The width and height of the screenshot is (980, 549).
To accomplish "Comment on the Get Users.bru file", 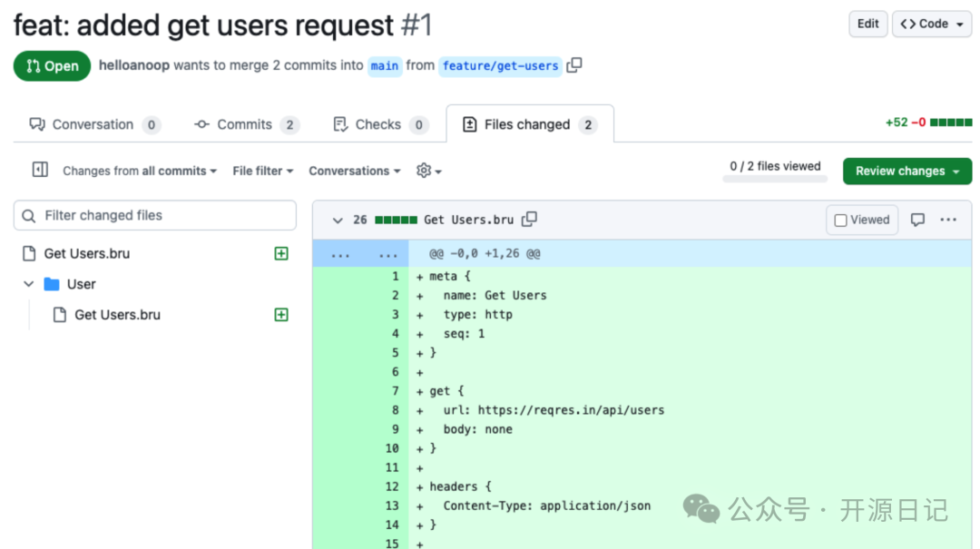I will click(x=917, y=220).
